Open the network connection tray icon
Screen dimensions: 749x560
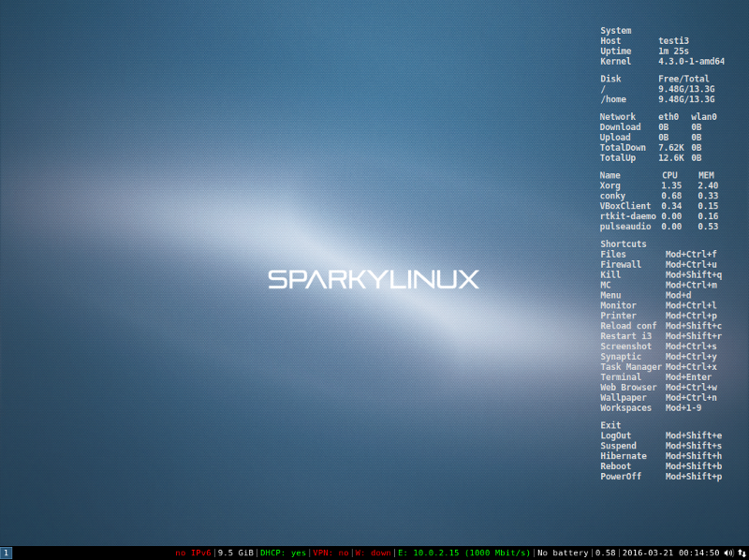(x=742, y=553)
